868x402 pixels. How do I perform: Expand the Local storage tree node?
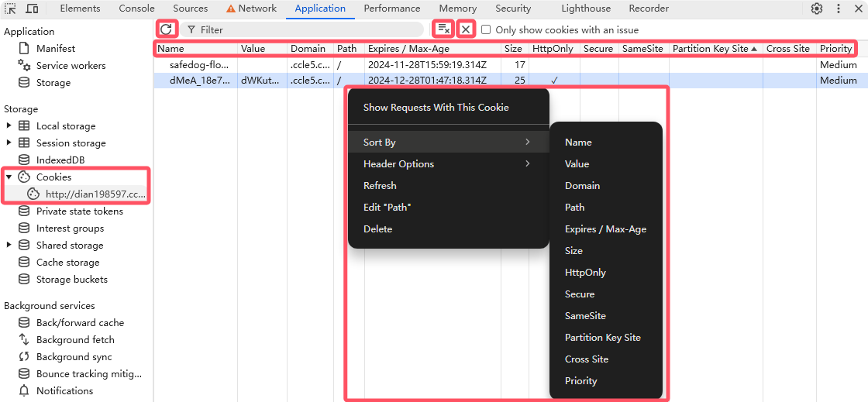pyautogui.click(x=9, y=126)
